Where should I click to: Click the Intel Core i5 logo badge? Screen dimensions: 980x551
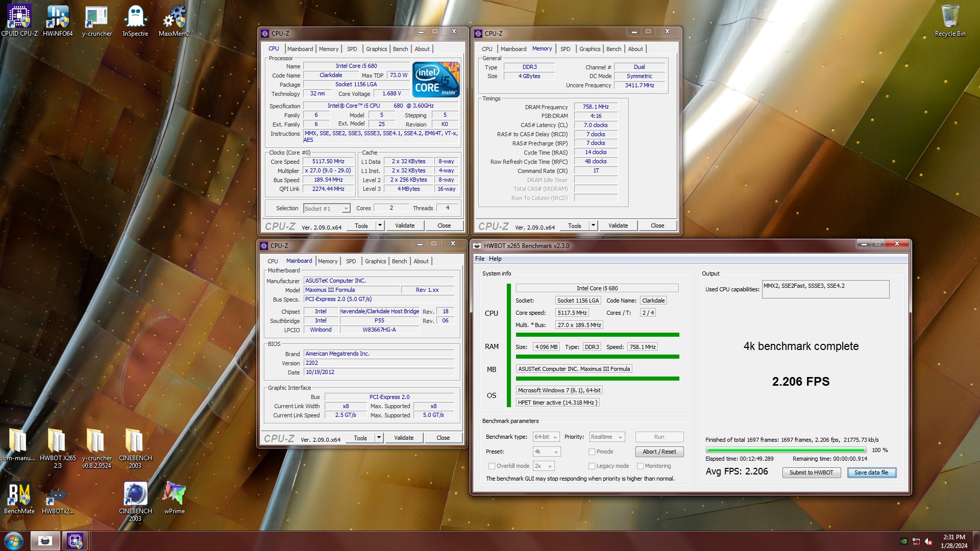(436, 80)
